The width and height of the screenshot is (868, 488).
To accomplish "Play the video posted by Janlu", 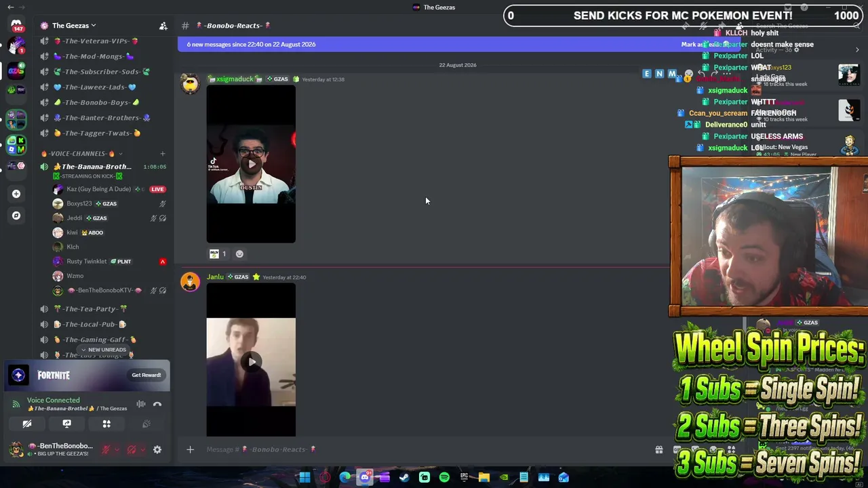I will point(251,362).
